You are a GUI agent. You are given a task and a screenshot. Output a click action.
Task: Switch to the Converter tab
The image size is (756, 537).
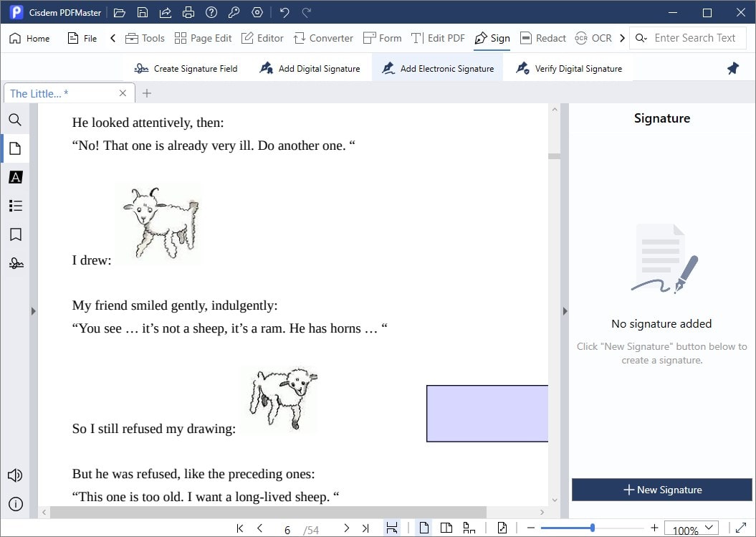pos(323,38)
